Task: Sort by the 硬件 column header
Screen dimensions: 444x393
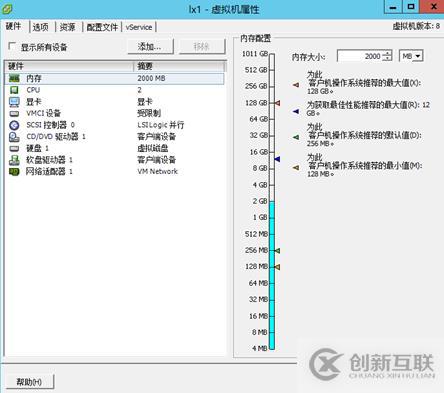Action: pyautogui.click(x=69, y=66)
